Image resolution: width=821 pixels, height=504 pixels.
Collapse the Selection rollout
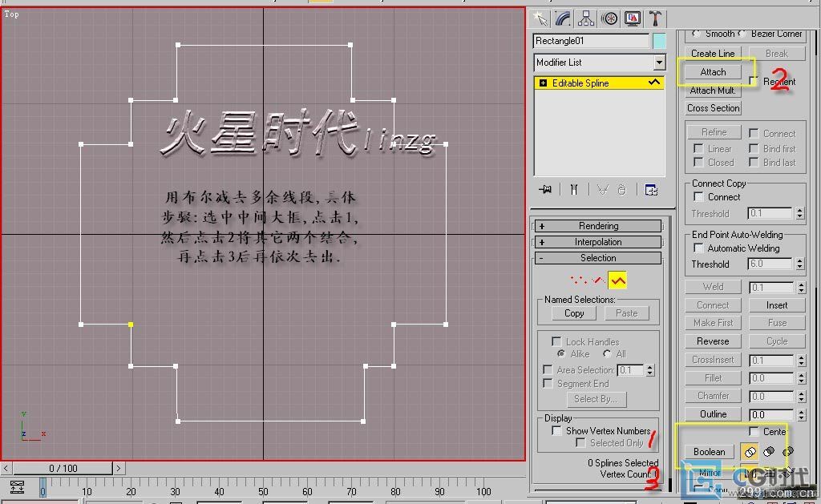(x=598, y=257)
